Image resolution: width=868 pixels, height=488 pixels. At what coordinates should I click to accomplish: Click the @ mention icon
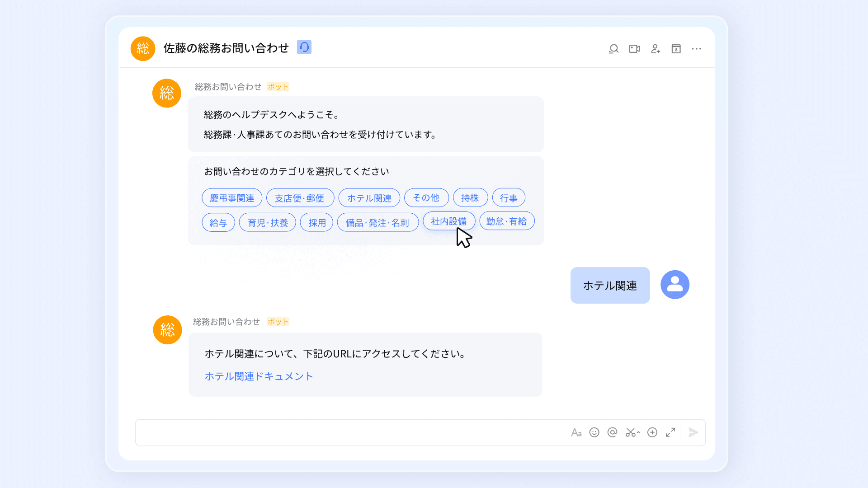tap(612, 432)
